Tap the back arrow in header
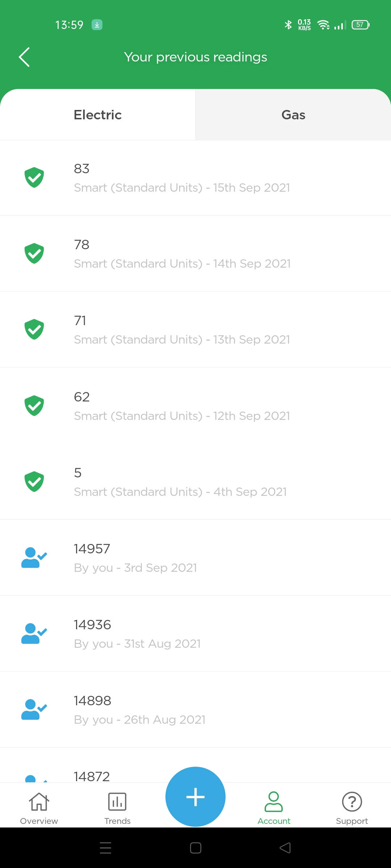This screenshot has width=391, height=868. [x=24, y=57]
